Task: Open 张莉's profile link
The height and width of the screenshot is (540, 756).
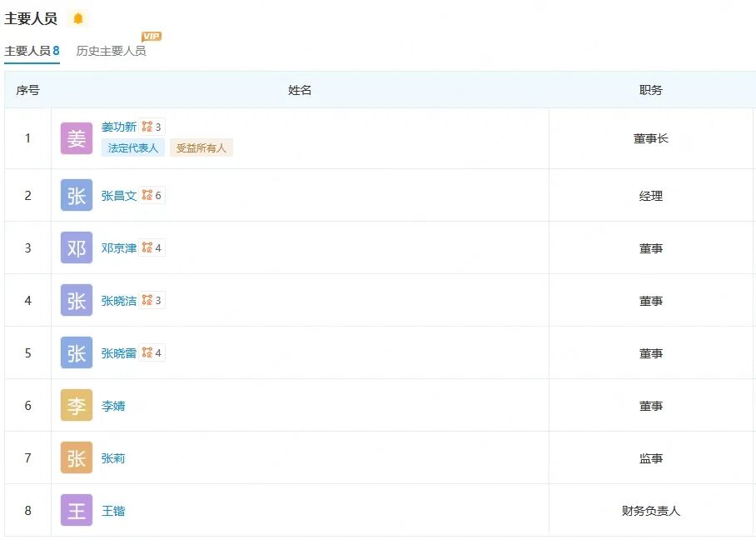Action: tap(113, 458)
